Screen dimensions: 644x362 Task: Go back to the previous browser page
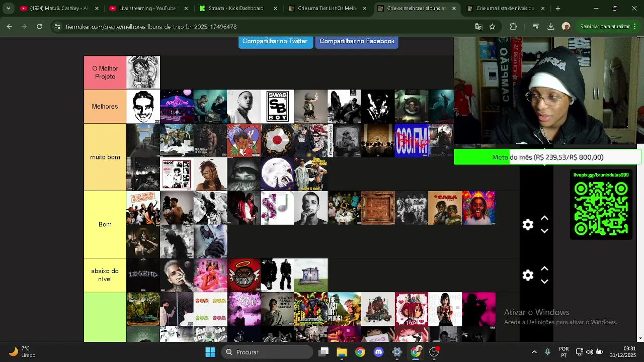tap(9, 27)
